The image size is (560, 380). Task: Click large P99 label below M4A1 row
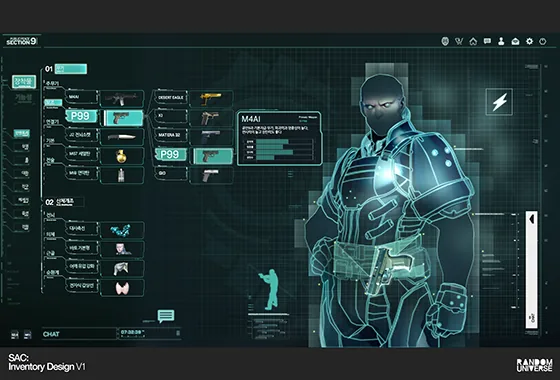coord(81,116)
